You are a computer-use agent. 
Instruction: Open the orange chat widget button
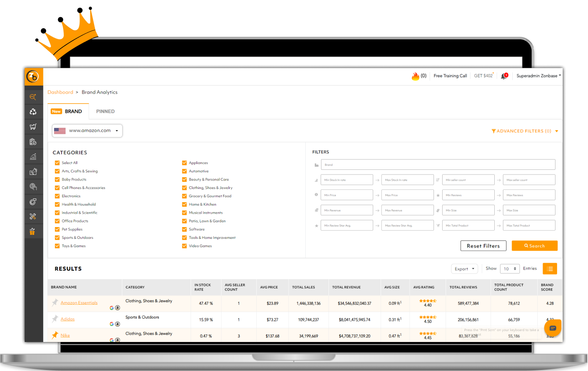(x=553, y=328)
